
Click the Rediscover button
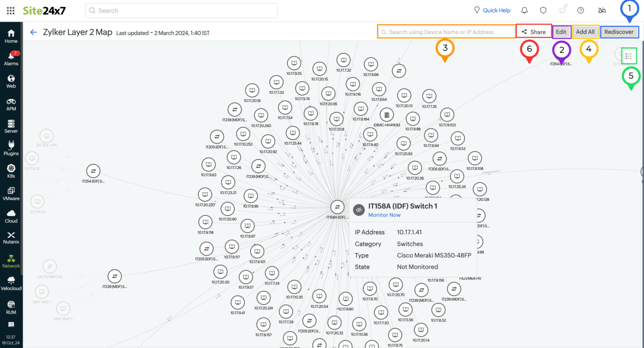point(619,32)
